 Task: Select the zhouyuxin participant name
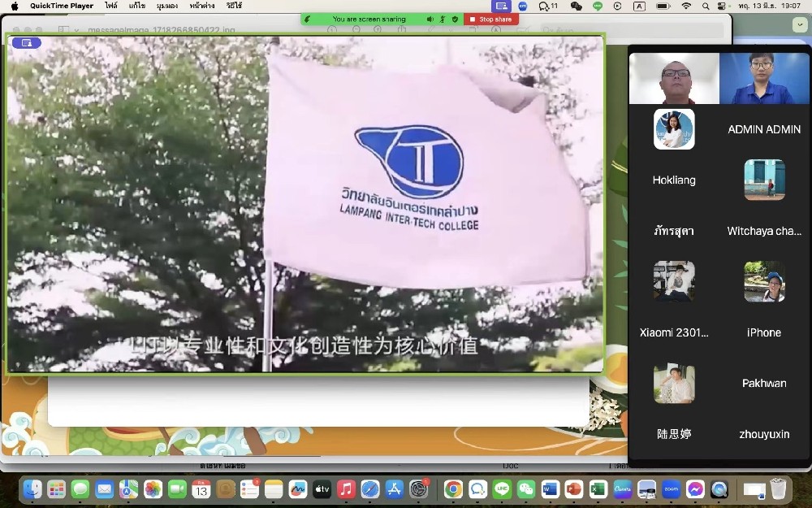[x=764, y=434]
